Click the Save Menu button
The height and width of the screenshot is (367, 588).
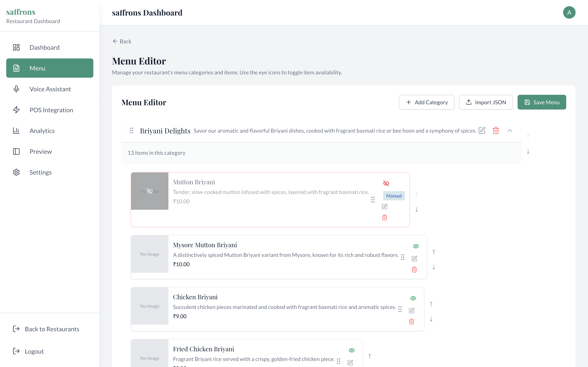(542, 102)
